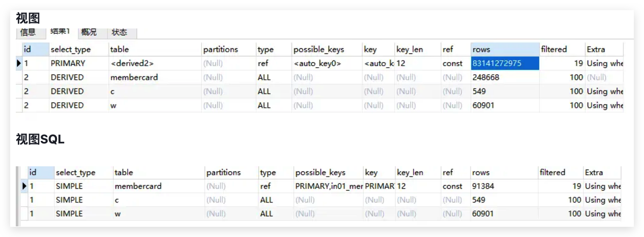Click the ref column header in the 视图SQL table
This screenshot has height=237, width=644.
(455, 172)
